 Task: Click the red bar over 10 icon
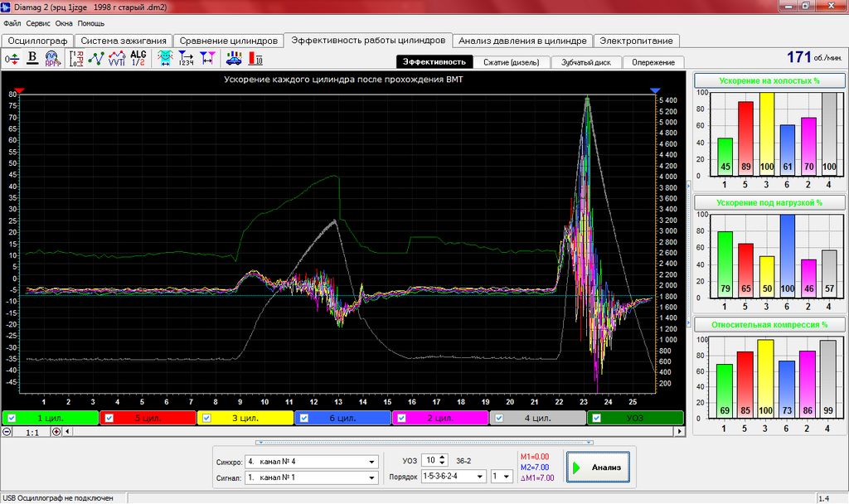(255, 59)
